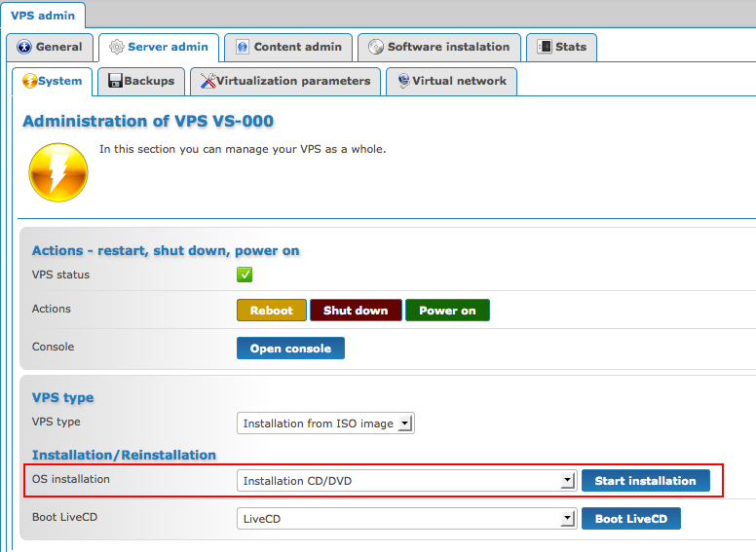The width and height of the screenshot is (756, 552).
Task: Click the manage your VPS description text
Action: (x=243, y=149)
